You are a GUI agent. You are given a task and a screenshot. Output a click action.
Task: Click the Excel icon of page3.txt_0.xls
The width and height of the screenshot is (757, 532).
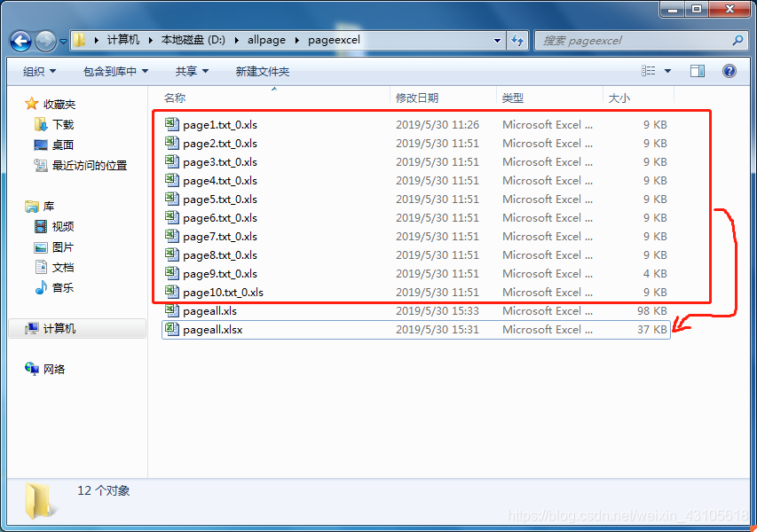(172, 161)
